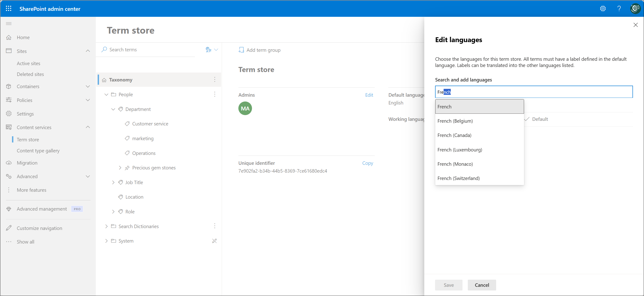Click the Copy unique identifier button
This screenshot has height=296, width=644.
tap(368, 163)
